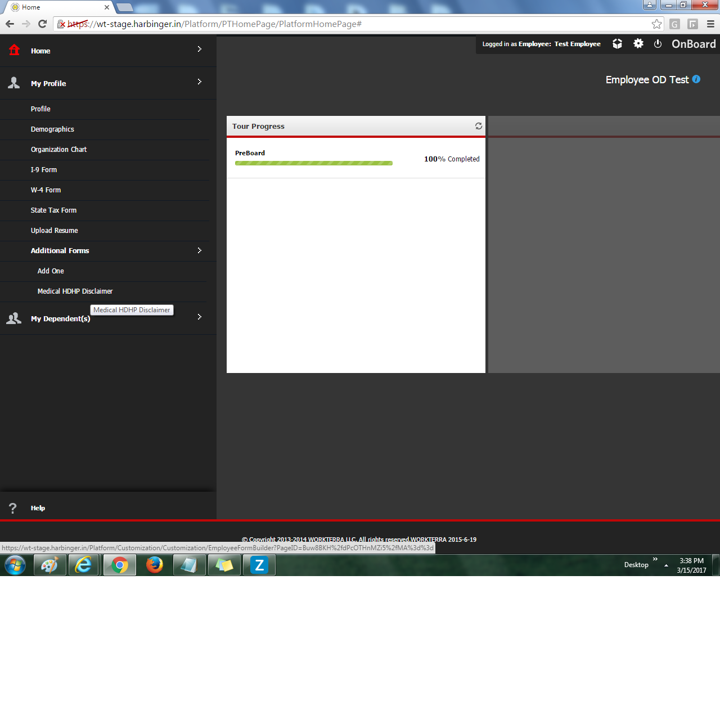
Task: Click the cube icon in top header
Action: coord(617,43)
